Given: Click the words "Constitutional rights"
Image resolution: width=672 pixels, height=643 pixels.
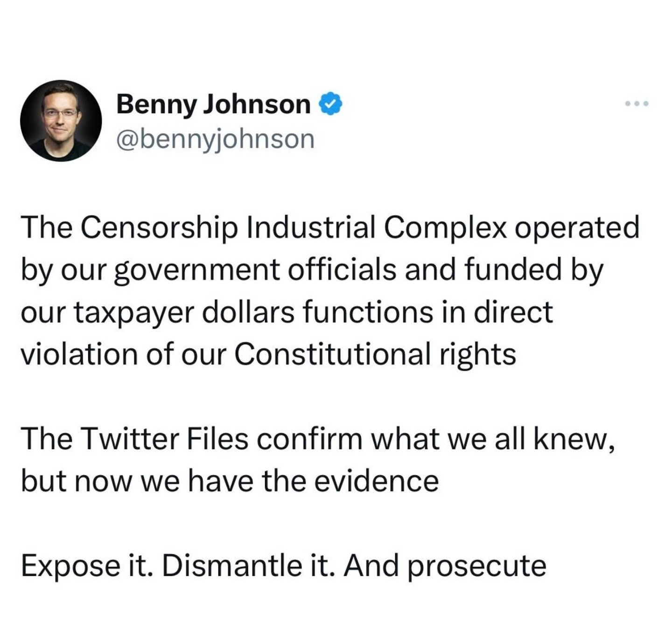Looking at the screenshot, I should tap(375, 354).
